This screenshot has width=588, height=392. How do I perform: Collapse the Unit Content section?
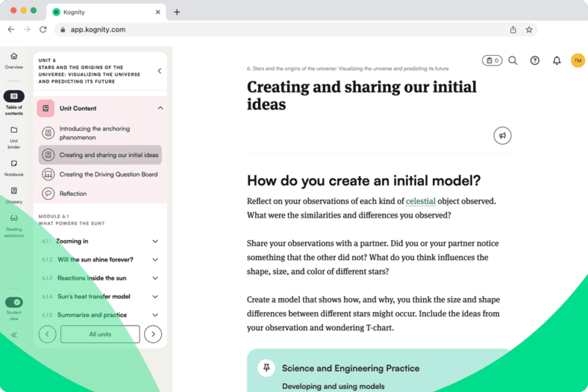pyautogui.click(x=160, y=109)
